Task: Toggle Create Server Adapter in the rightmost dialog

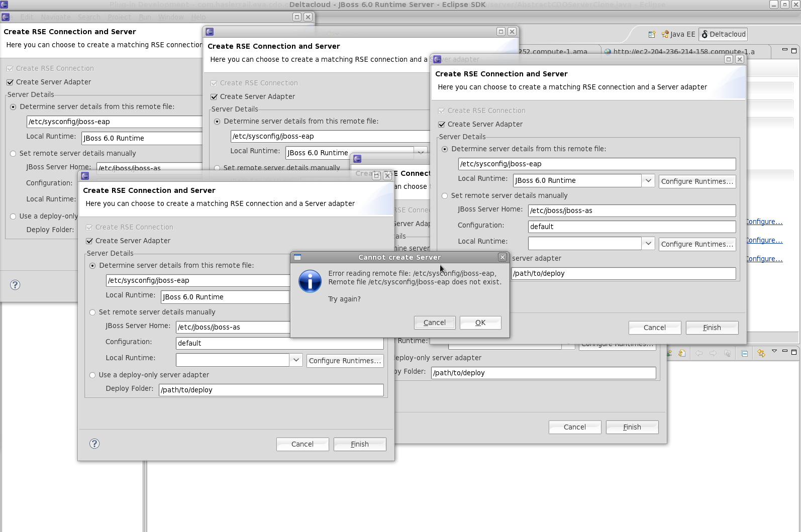Action: click(x=442, y=124)
